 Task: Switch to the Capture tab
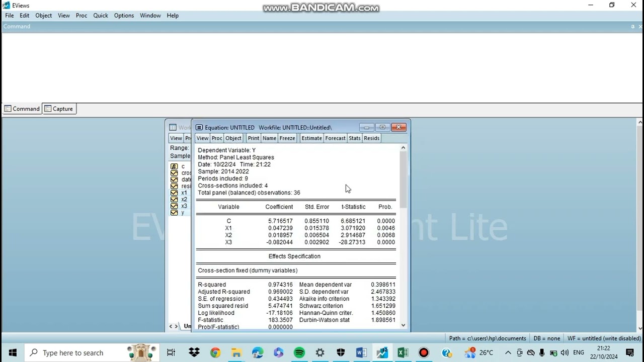(x=59, y=109)
